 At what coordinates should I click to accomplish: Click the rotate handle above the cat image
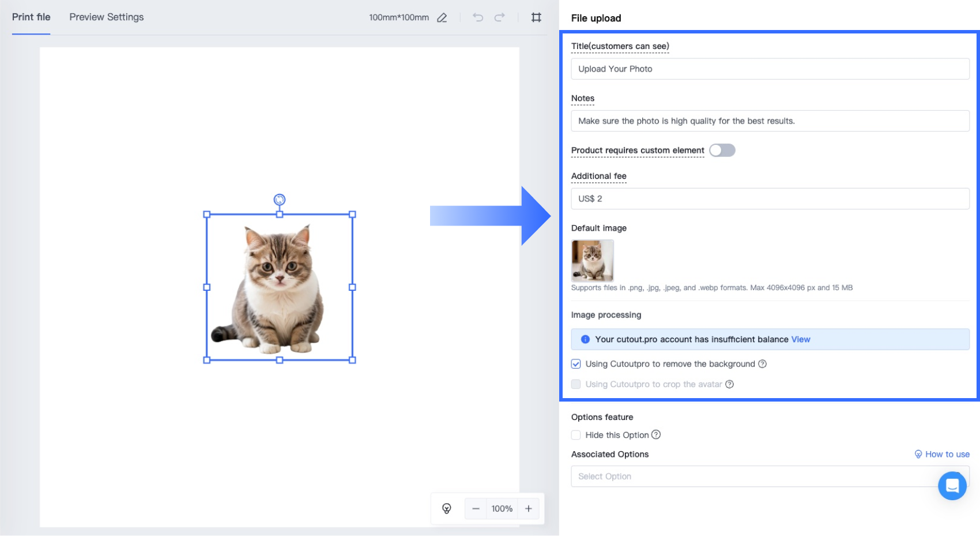[280, 200]
